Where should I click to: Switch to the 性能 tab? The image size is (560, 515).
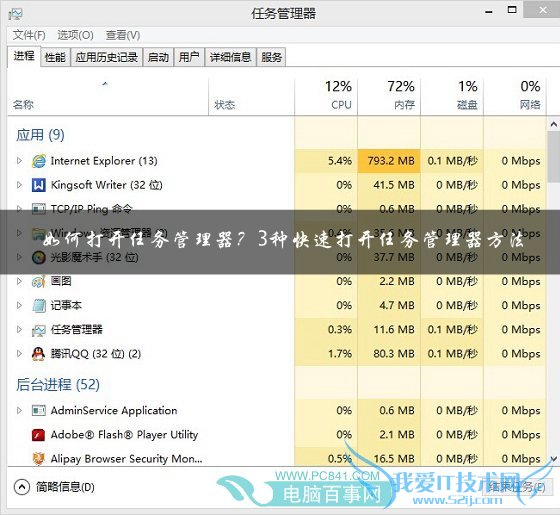(x=55, y=57)
